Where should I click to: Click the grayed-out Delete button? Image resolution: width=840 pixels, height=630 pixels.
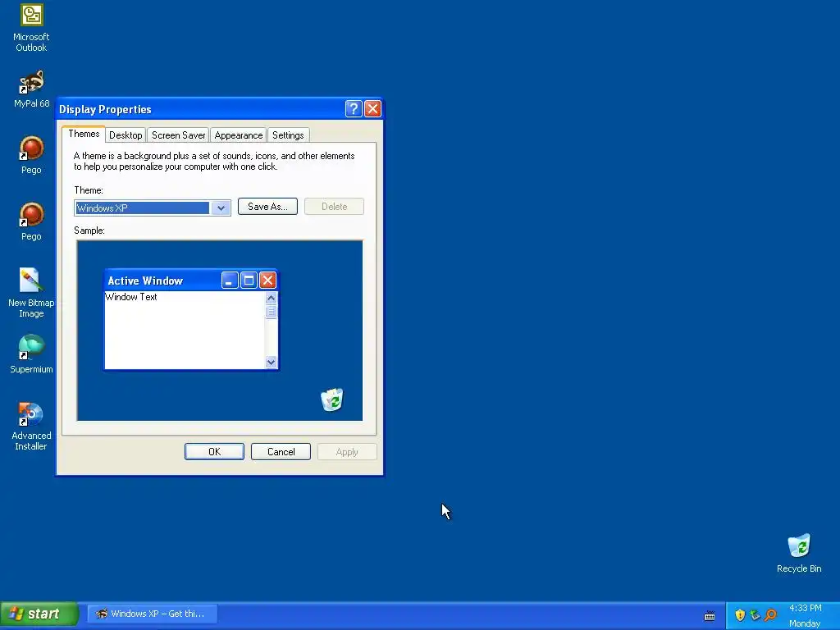(x=335, y=206)
